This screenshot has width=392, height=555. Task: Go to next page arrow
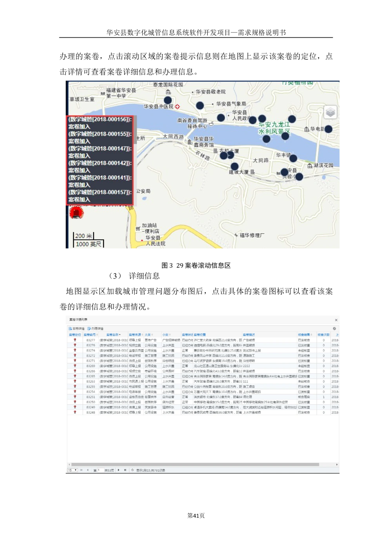coord(119,470)
